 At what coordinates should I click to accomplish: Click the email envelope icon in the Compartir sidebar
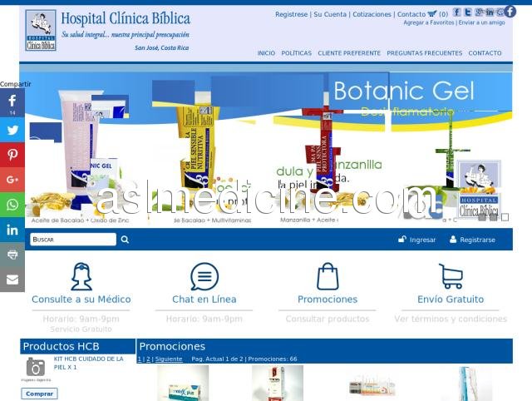click(12, 280)
